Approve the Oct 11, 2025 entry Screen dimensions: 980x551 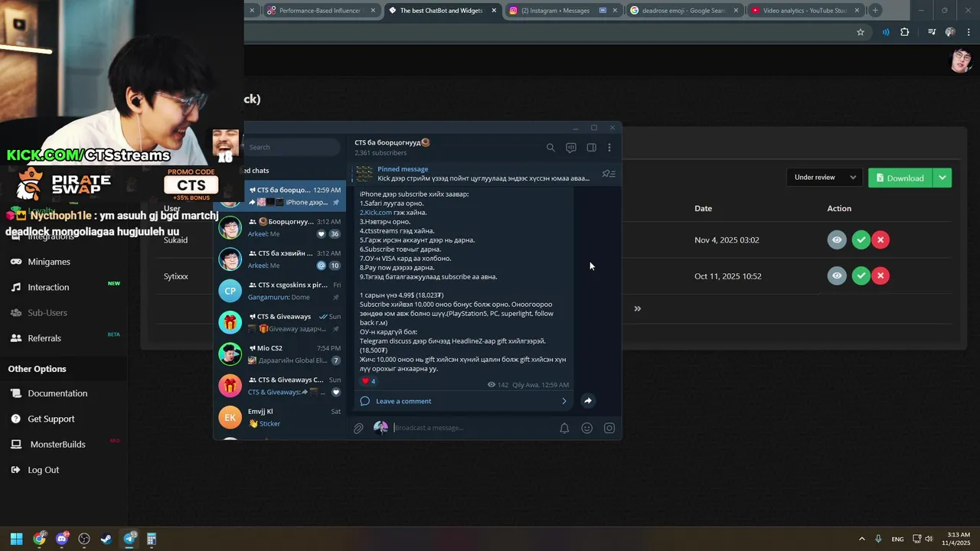coord(861,275)
